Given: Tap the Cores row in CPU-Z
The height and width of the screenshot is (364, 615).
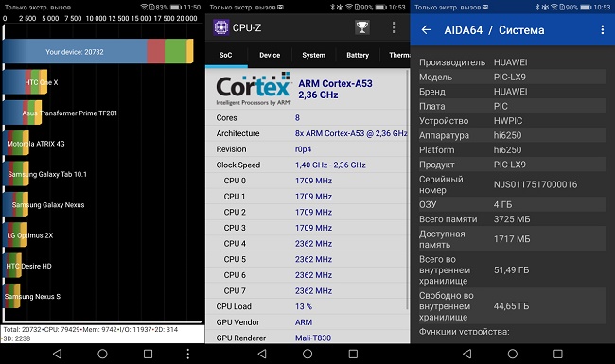Looking at the screenshot, I should pyautogui.click(x=307, y=117).
